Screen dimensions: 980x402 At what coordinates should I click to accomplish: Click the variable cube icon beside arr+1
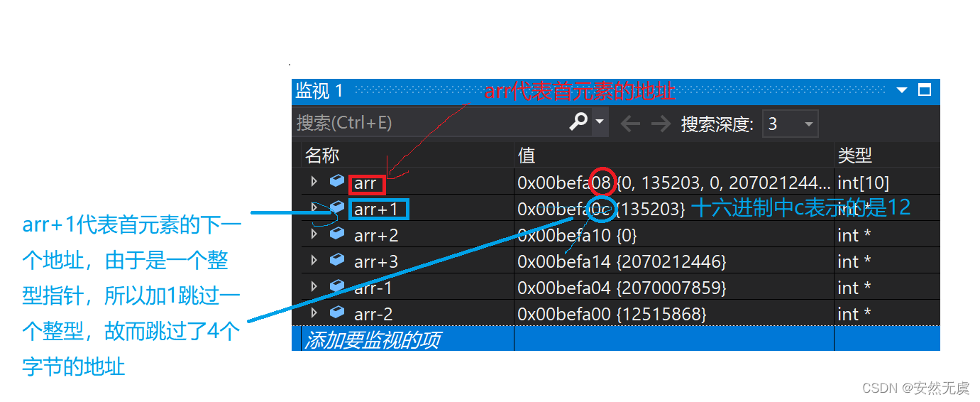337,207
